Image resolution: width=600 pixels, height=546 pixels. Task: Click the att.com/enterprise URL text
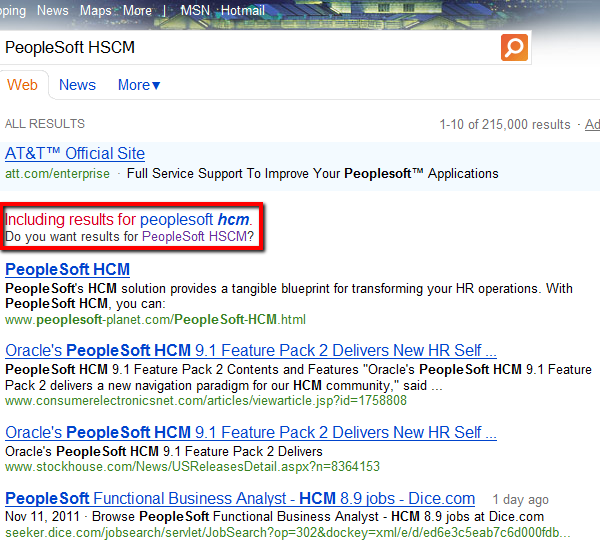57,174
